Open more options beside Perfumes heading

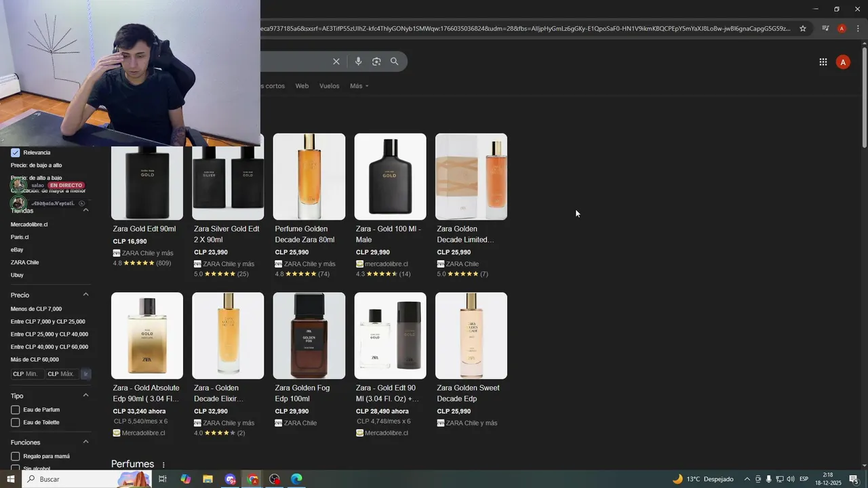point(163,465)
